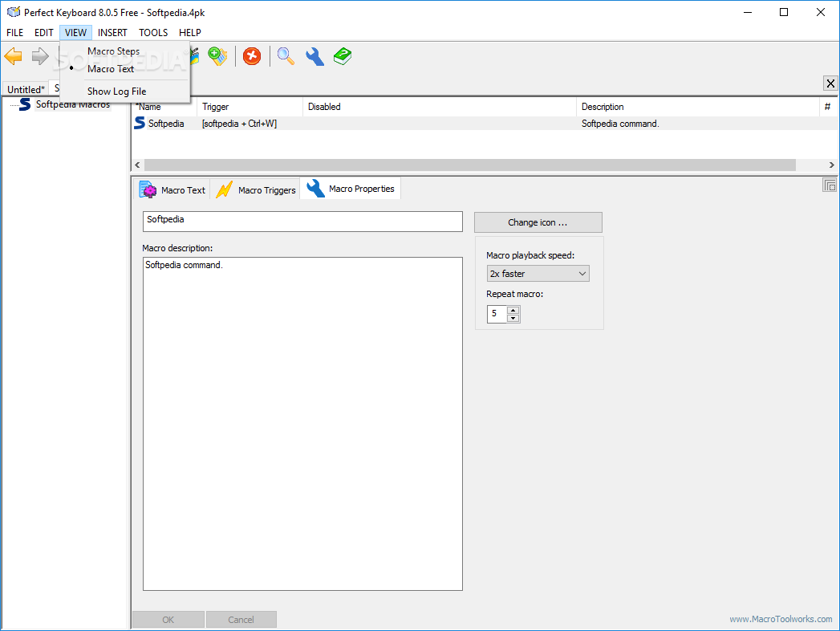Close the file tab with X button

[x=830, y=83]
